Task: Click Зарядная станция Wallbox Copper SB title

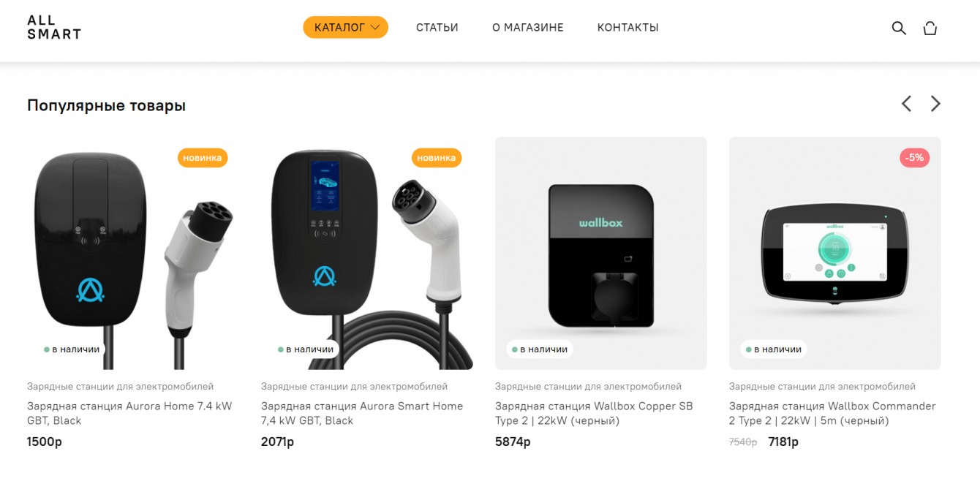Action: coord(594,413)
